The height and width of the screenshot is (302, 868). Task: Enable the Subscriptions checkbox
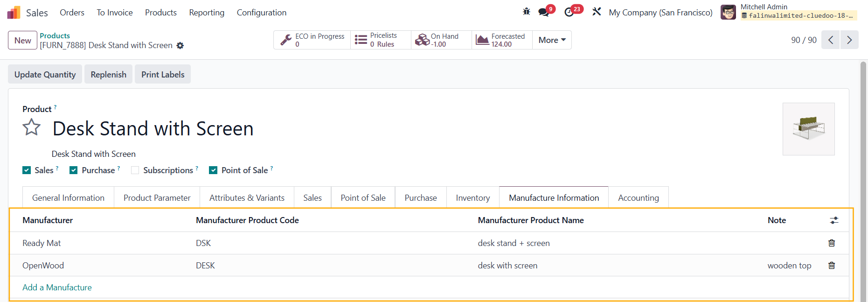point(135,170)
